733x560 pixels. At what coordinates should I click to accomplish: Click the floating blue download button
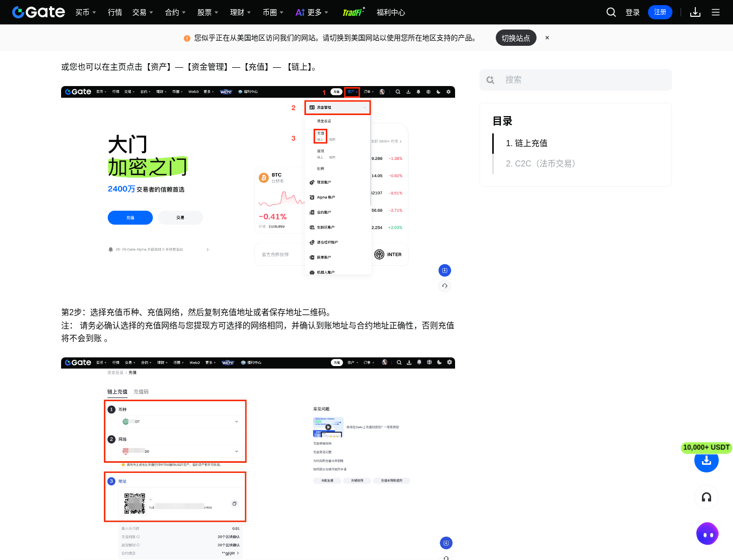(707, 461)
